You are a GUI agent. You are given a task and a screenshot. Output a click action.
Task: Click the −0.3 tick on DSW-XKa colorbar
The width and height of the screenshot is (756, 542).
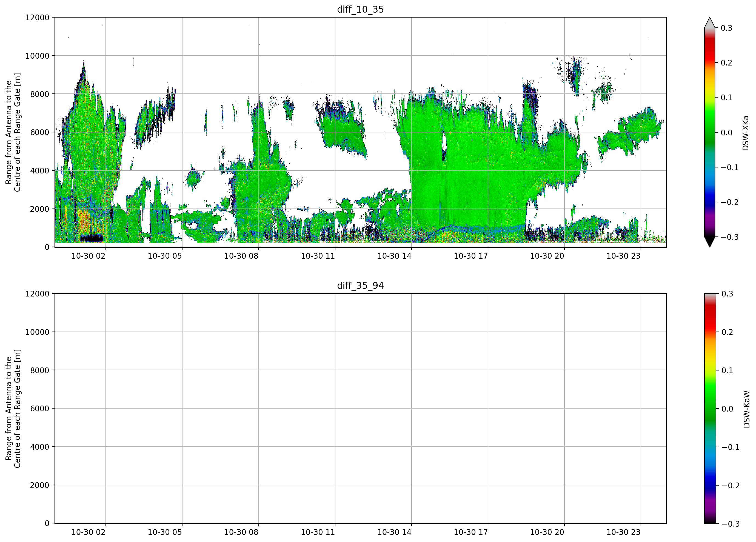coord(730,237)
